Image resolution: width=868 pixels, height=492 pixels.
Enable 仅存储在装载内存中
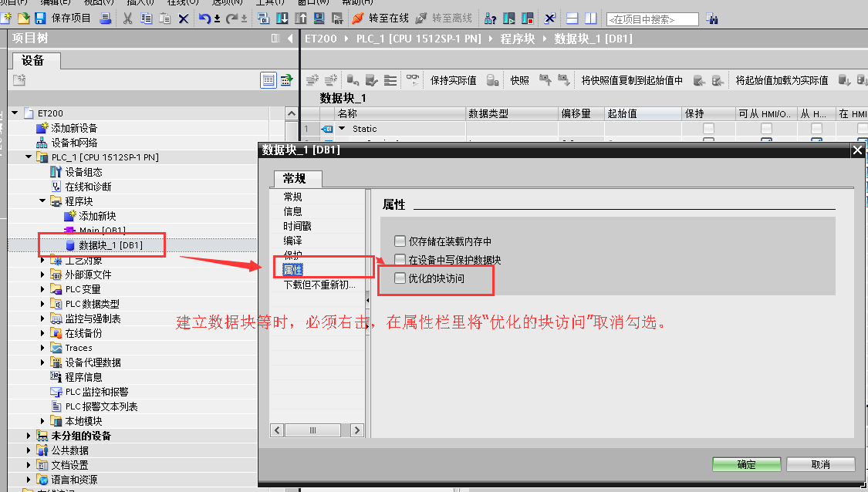(x=399, y=240)
